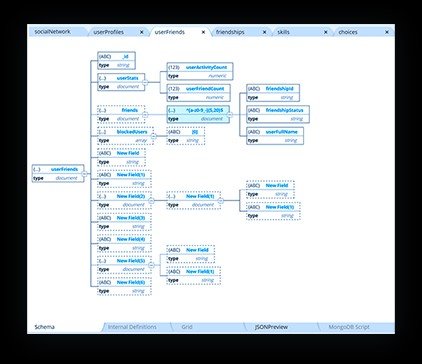Click the array type icon of blockedUsers
422x364 pixels.
103,132
